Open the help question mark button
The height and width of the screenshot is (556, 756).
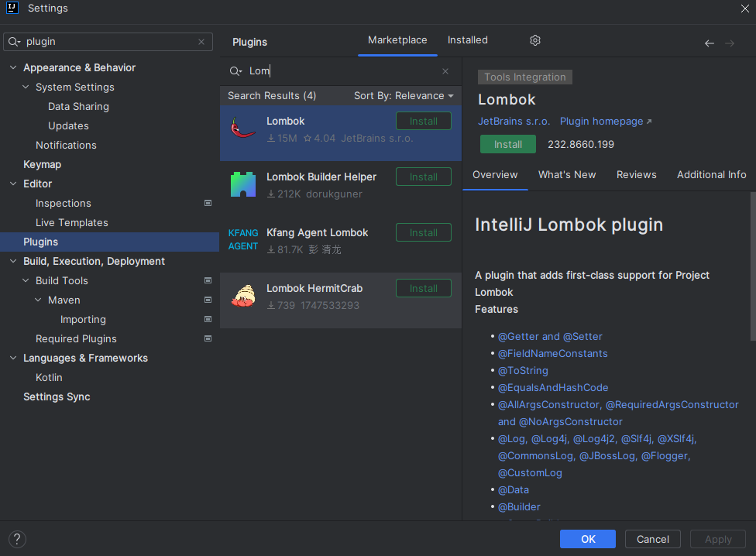[x=17, y=539]
